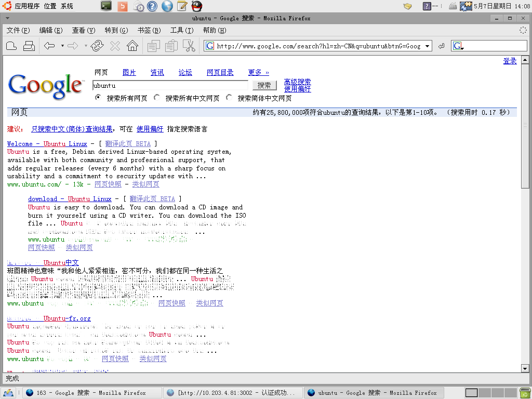Viewport: 532px width, 399px height.
Task: Open the help question-mark launcher in panel
Action: click(x=152, y=6)
